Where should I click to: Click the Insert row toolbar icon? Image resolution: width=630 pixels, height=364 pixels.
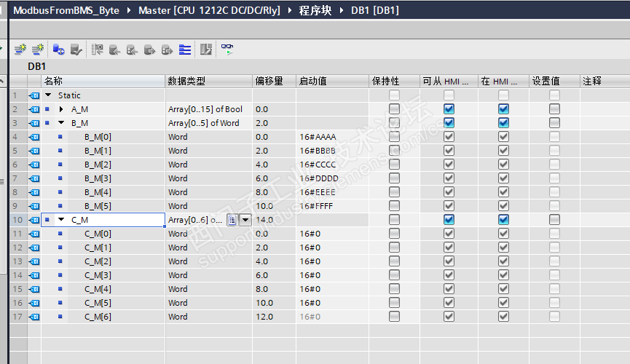click(x=20, y=50)
